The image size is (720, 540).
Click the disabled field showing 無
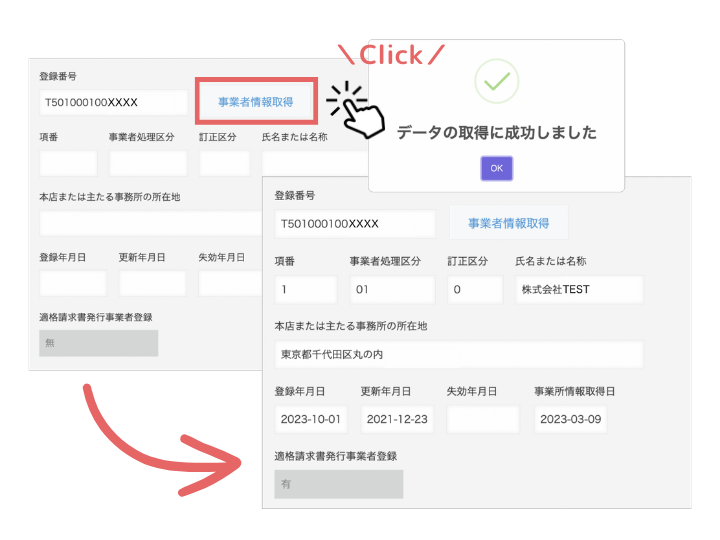99,343
